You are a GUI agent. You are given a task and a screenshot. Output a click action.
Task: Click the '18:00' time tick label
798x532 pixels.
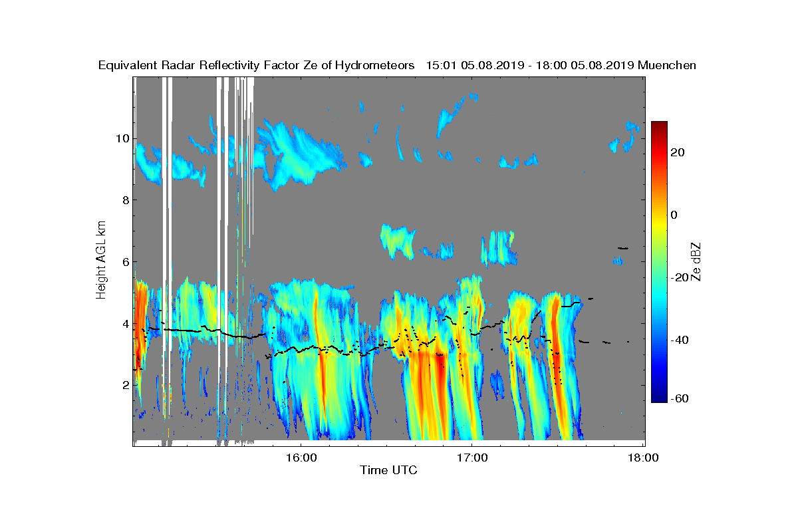pos(643,458)
